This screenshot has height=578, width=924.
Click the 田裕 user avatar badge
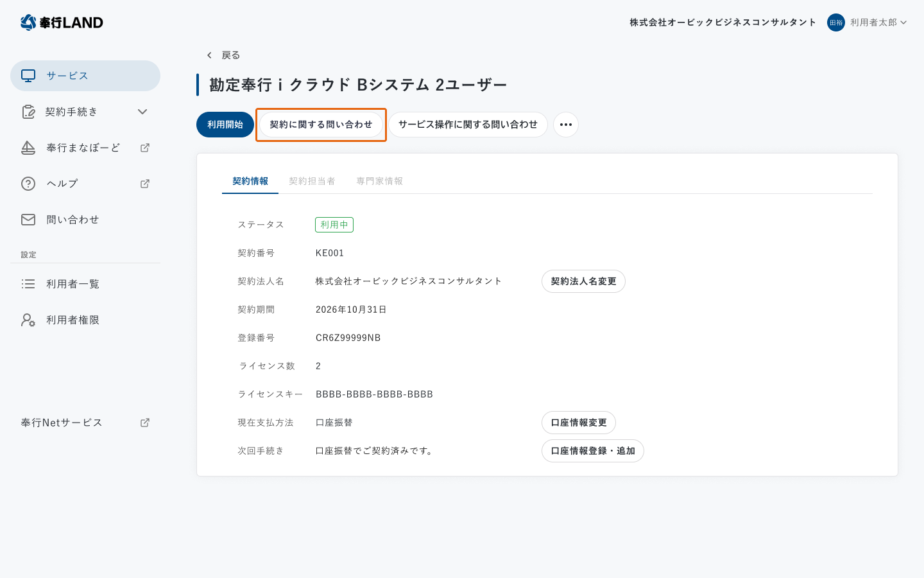click(x=835, y=22)
